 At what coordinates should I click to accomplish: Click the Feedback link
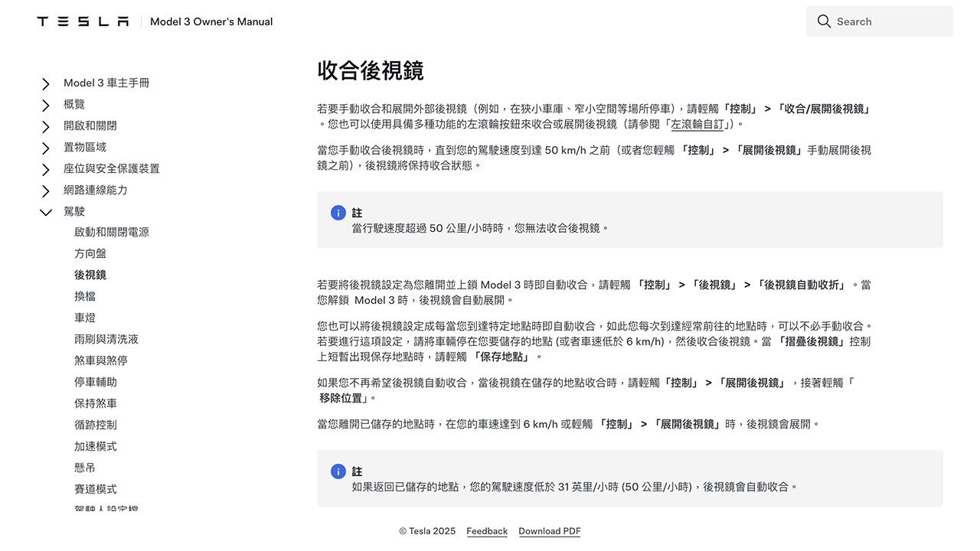click(487, 531)
